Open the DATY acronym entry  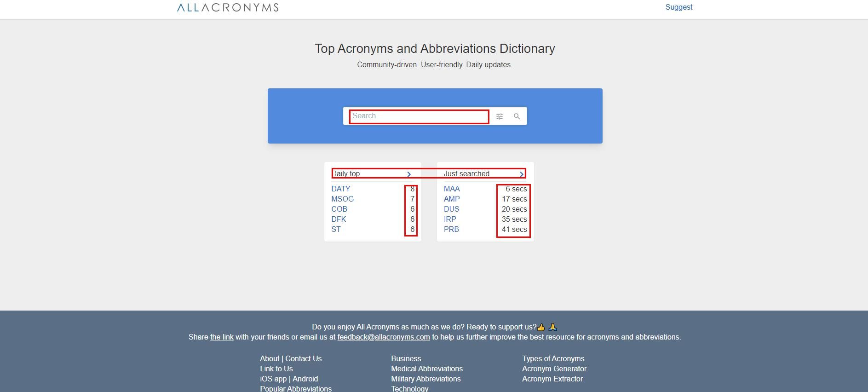(x=341, y=189)
